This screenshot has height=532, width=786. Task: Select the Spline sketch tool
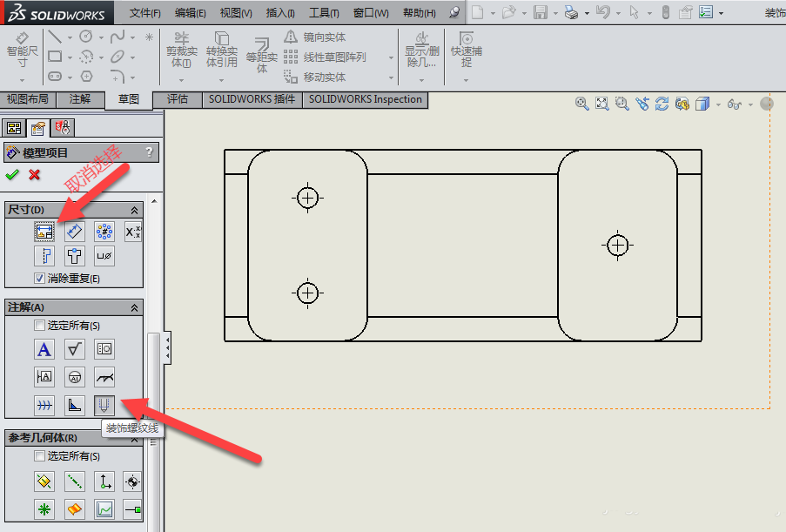pyautogui.click(x=118, y=37)
